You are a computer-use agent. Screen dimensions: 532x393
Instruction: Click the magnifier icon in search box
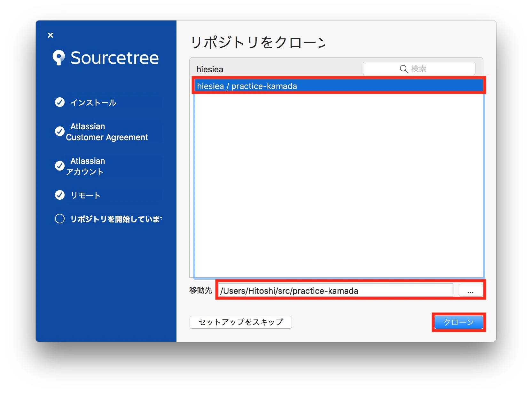403,69
